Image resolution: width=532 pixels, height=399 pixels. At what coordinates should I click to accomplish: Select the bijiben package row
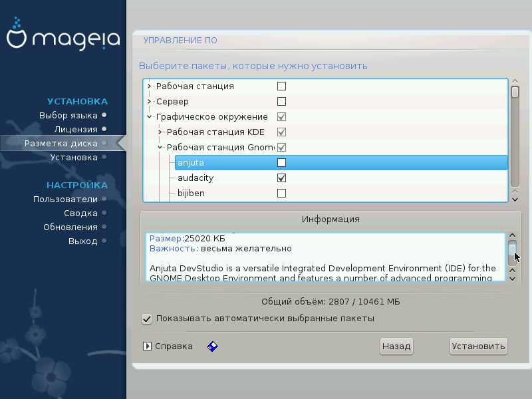341,193
